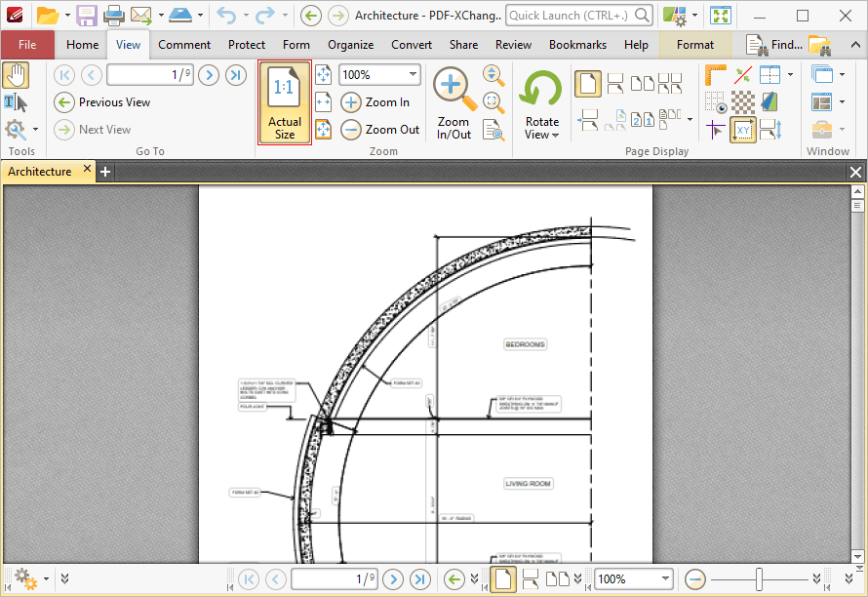Image resolution: width=868 pixels, height=597 pixels.
Task: Open the zoom percentage dropdown in ribbon
Action: tap(413, 75)
